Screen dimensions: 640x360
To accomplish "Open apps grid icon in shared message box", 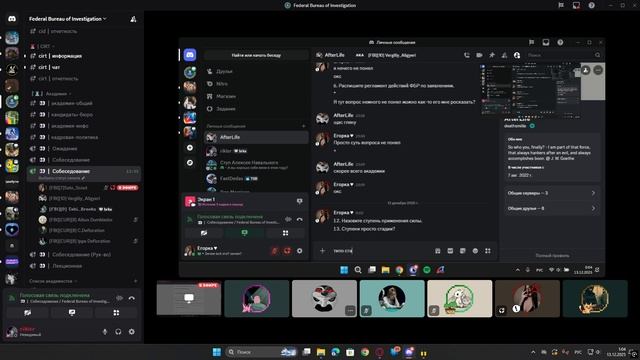I will (488, 251).
